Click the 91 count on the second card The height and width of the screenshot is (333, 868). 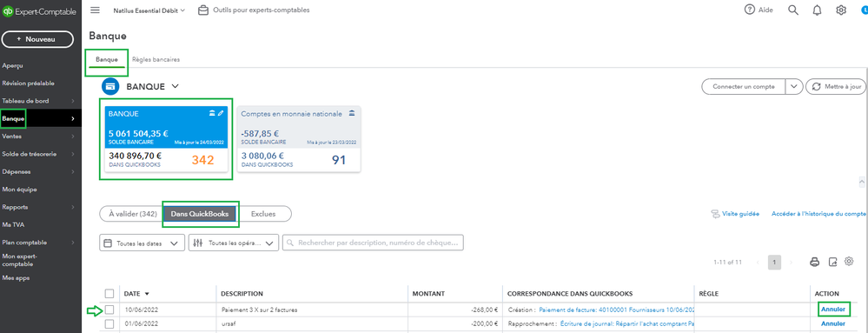(x=339, y=160)
